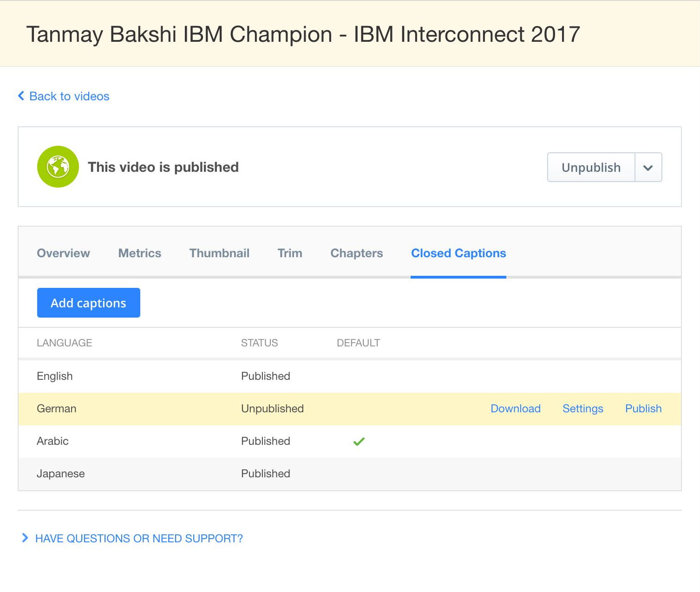Switch to the Overview tab
This screenshot has height=592, width=700.
63,253
